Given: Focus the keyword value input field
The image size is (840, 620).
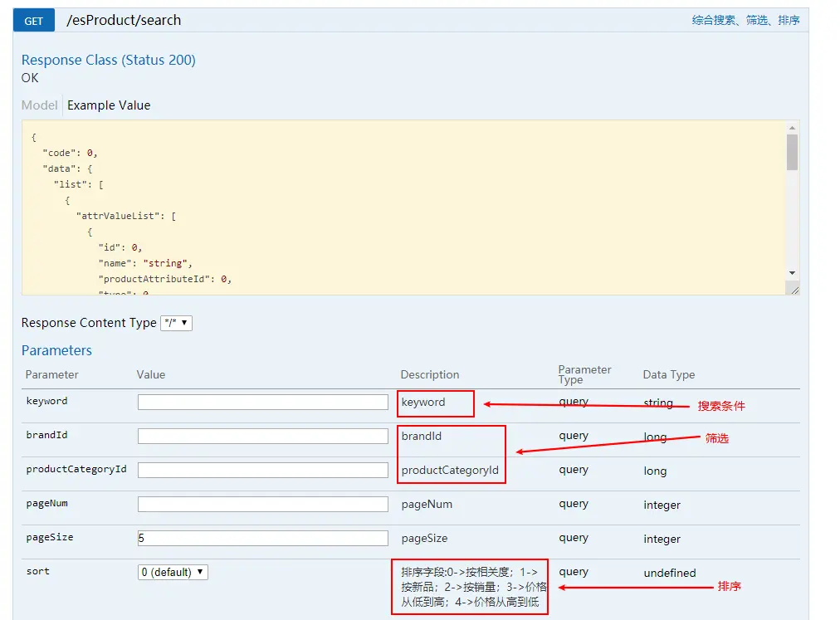Looking at the screenshot, I should [x=263, y=402].
